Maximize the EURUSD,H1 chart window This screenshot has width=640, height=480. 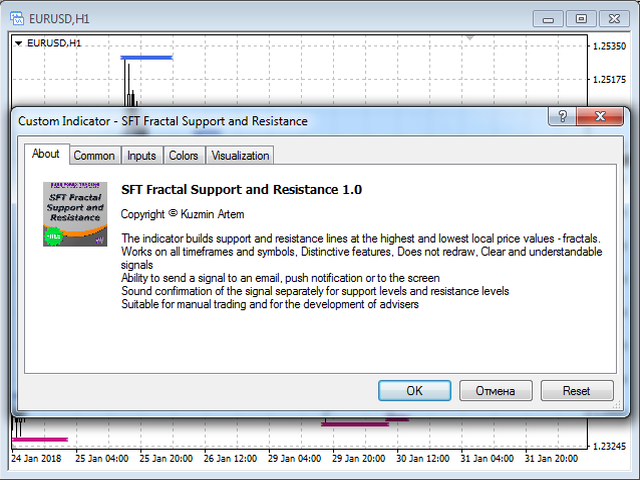(581, 19)
